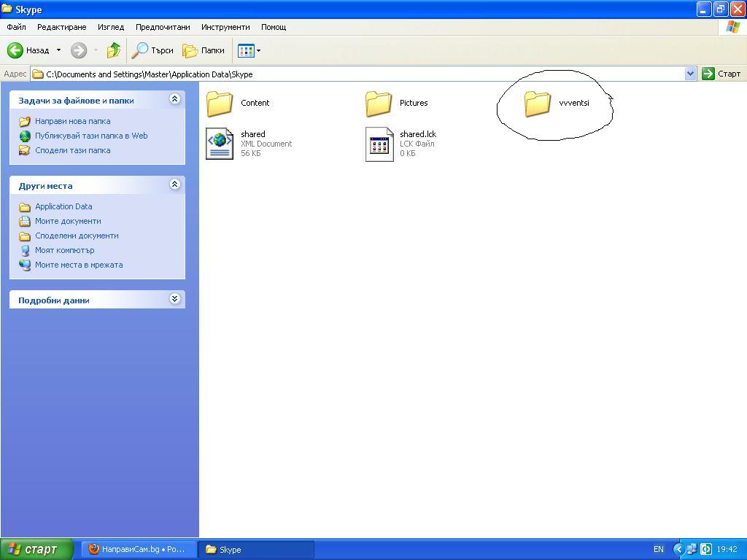The image size is (747, 560).
Task: Open the Търси search pane
Action: [x=152, y=50]
